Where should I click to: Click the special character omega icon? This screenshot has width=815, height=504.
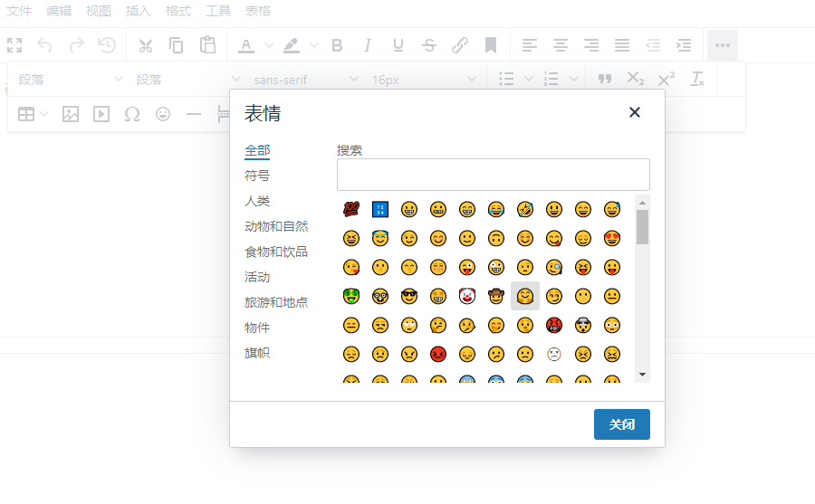(x=132, y=114)
